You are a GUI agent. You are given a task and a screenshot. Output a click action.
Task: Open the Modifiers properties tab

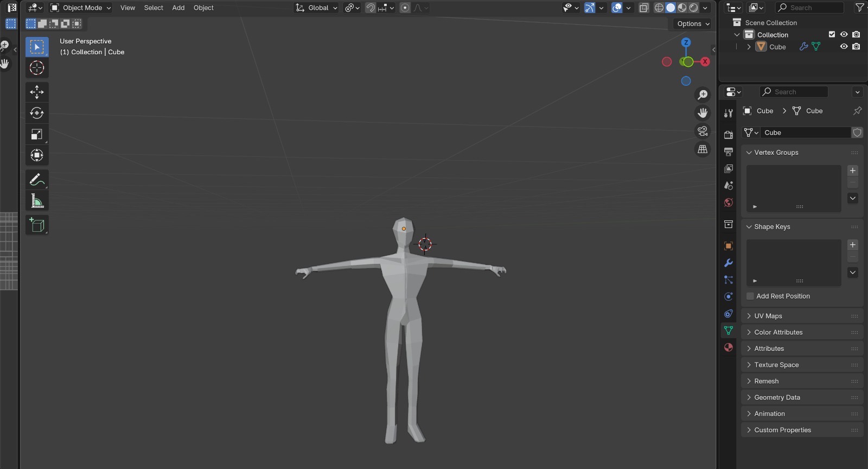729,263
